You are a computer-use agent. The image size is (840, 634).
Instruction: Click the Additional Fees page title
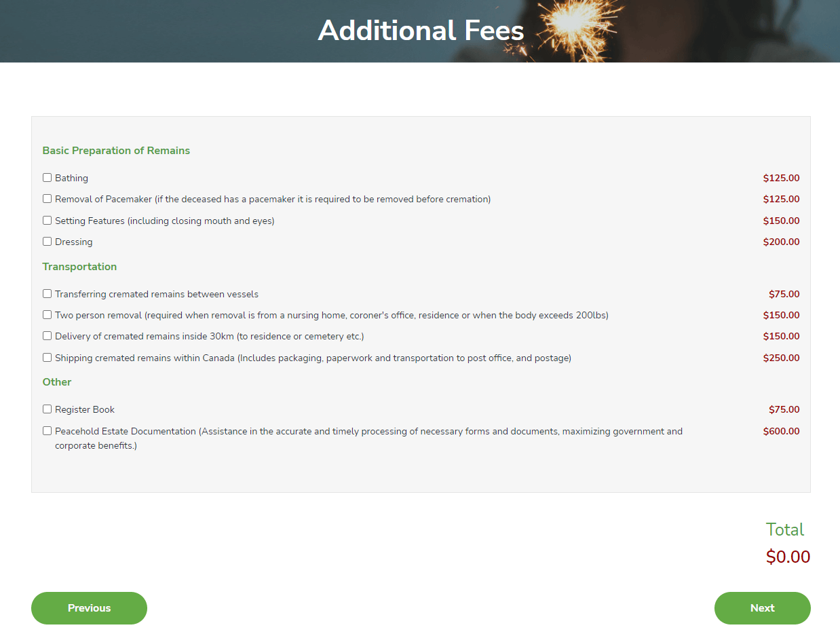click(421, 31)
